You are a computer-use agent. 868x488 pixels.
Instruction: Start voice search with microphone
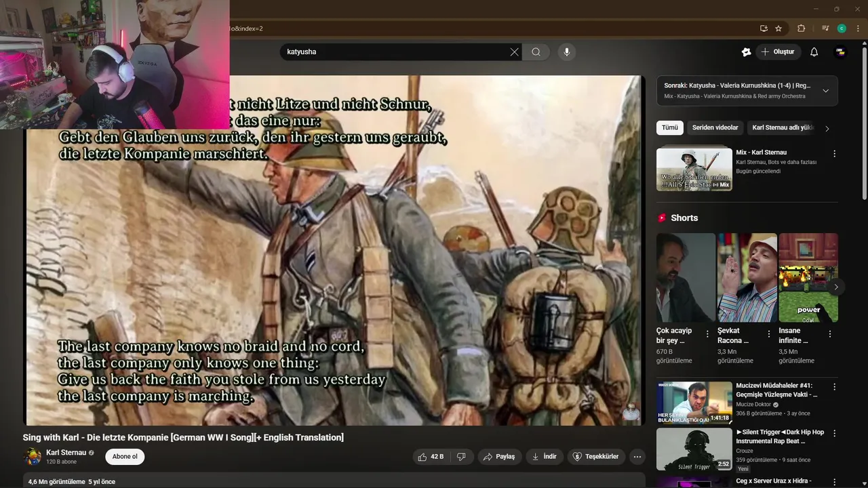click(x=567, y=52)
